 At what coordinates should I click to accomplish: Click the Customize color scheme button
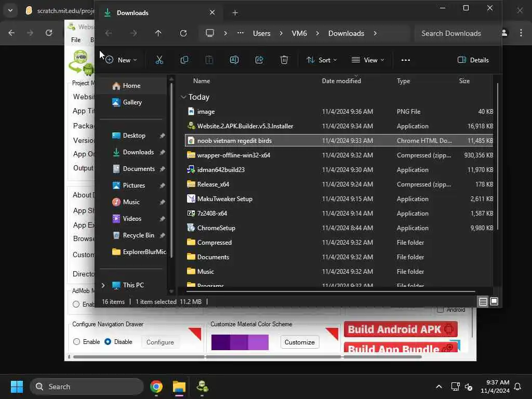pyautogui.click(x=300, y=342)
